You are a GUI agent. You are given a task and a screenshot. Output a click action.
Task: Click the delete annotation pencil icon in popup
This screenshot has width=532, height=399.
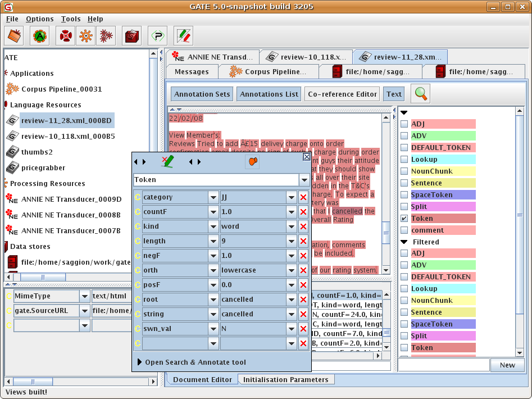point(167,162)
